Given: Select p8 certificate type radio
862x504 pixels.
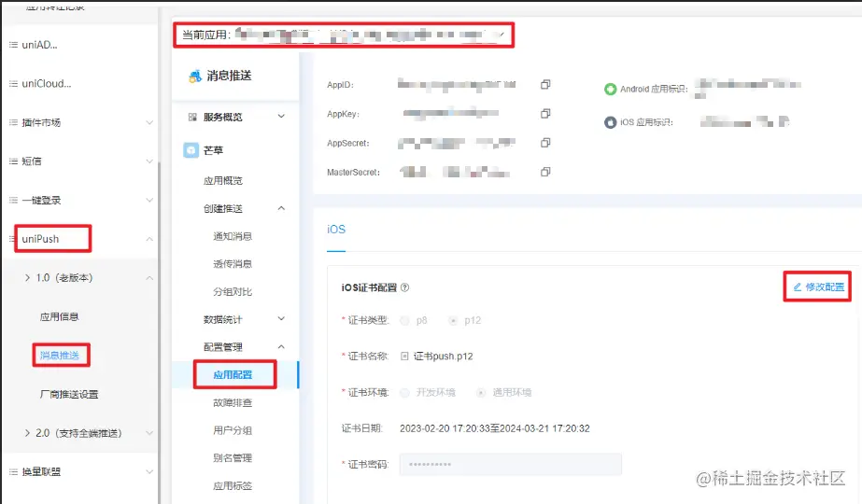Looking at the screenshot, I should pos(404,320).
